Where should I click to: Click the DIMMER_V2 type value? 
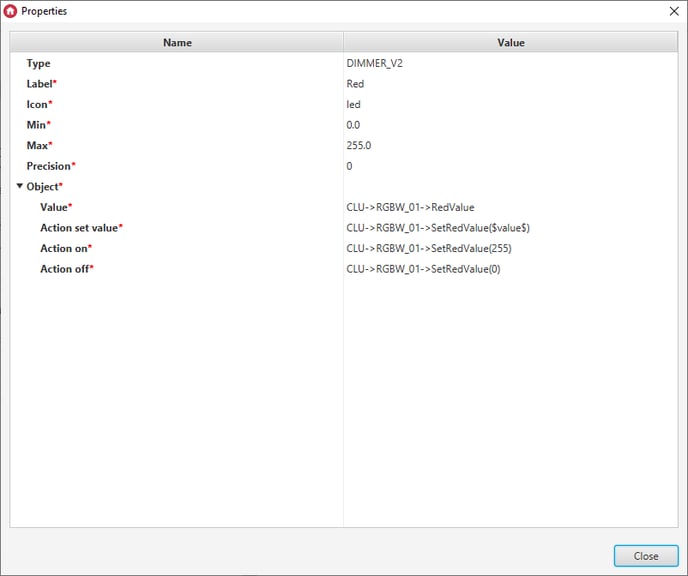(375, 64)
